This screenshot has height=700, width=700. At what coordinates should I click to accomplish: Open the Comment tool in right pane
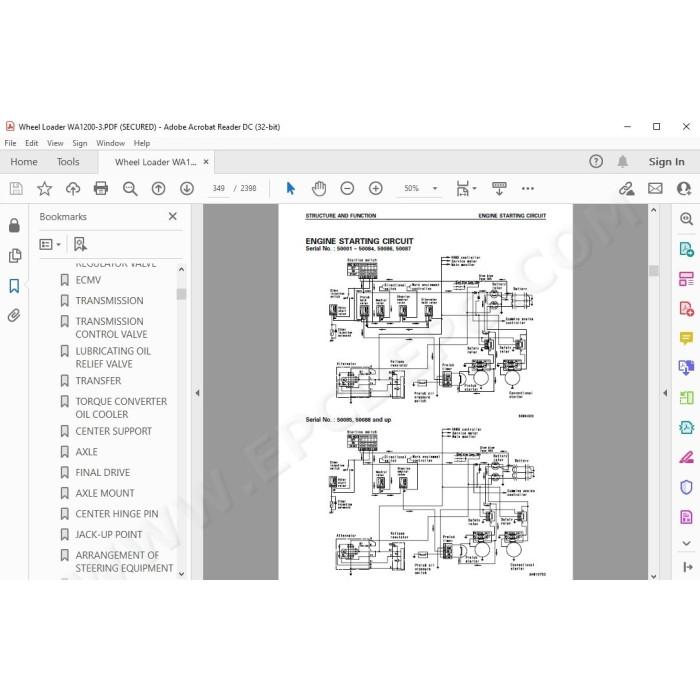(x=686, y=338)
